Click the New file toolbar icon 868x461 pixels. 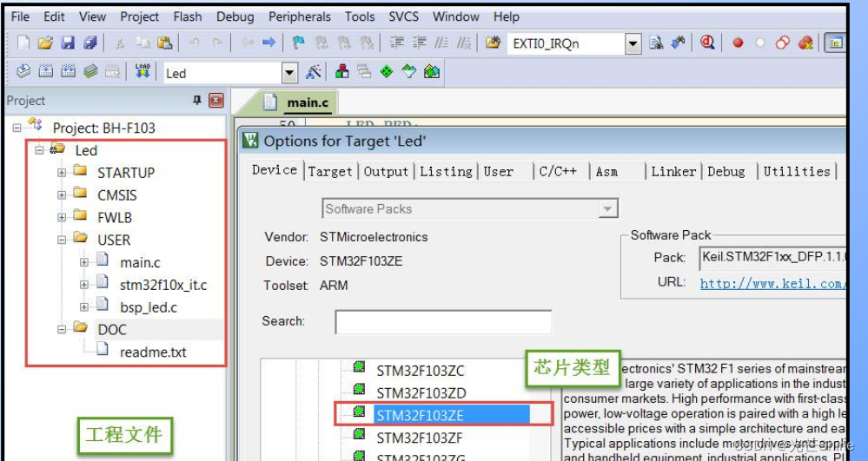click(x=23, y=43)
